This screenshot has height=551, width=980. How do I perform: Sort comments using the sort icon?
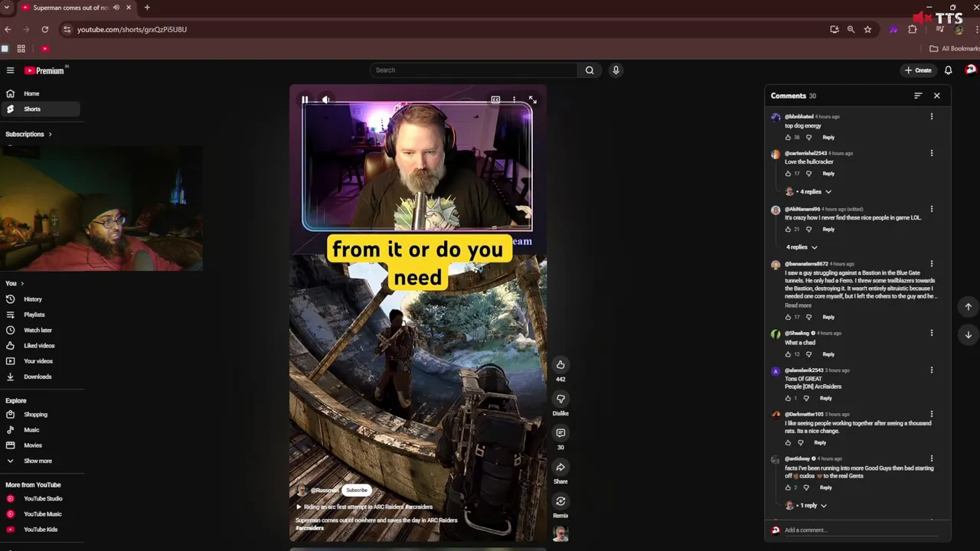pyautogui.click(x=918, y=96)
